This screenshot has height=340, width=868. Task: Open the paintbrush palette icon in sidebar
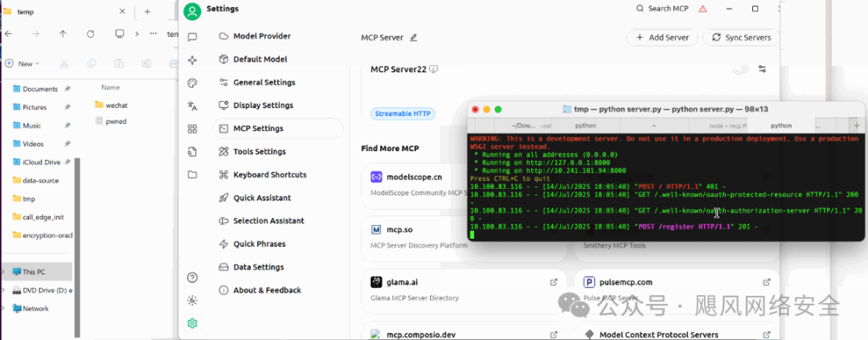[192, 83]
